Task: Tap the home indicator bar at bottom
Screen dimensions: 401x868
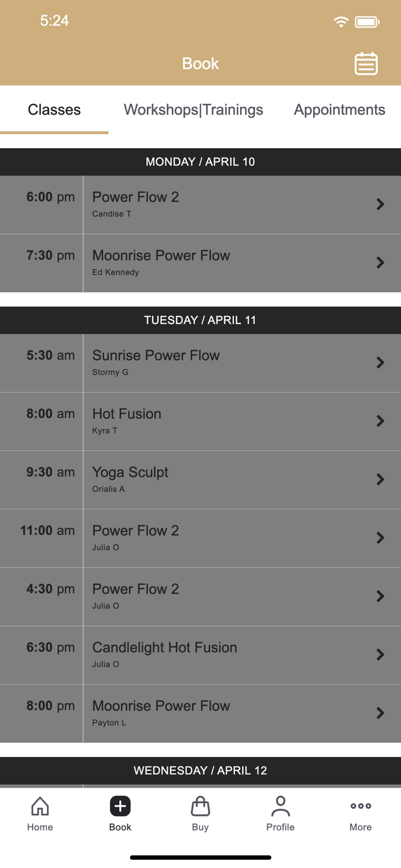Action: point(200,857)
